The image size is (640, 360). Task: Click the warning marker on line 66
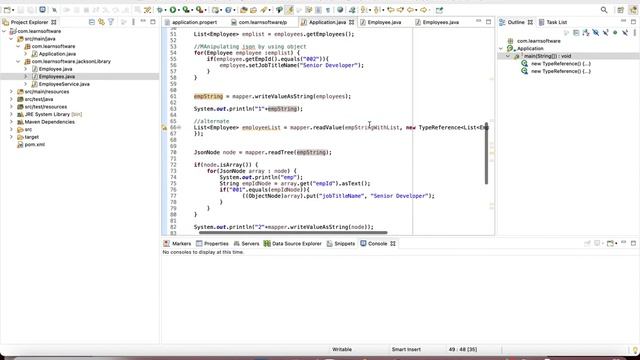click(164, 128)
